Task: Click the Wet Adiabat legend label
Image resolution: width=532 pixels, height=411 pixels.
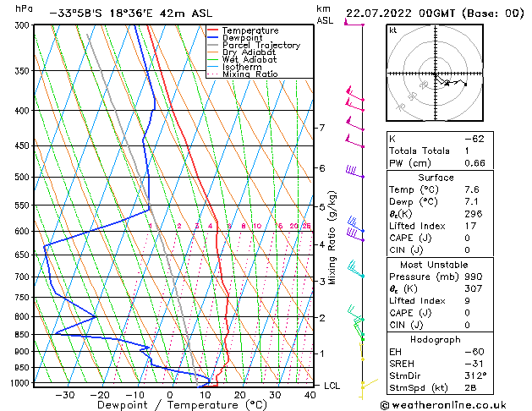Action: (x=250, y=59)
